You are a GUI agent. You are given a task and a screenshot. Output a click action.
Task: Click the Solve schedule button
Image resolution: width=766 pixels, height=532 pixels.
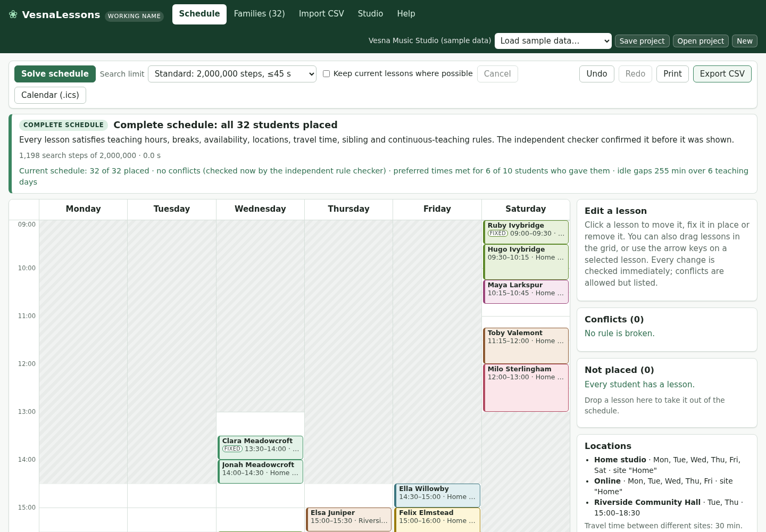click(55, 74)
